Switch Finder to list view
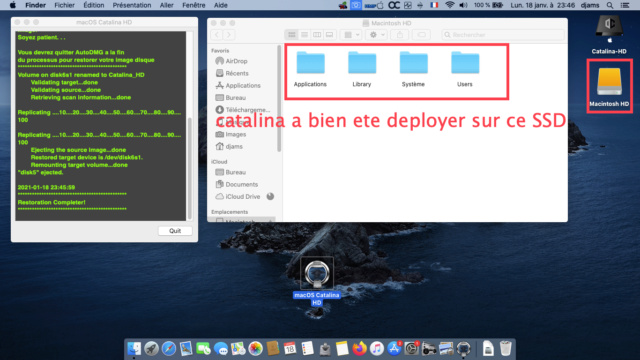Viewport: 640px width, 360px height. click(304, 35)
